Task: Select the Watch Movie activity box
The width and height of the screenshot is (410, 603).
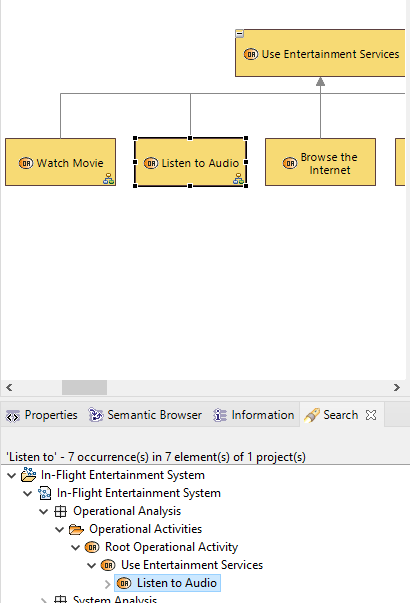Action: click(60, 162)
